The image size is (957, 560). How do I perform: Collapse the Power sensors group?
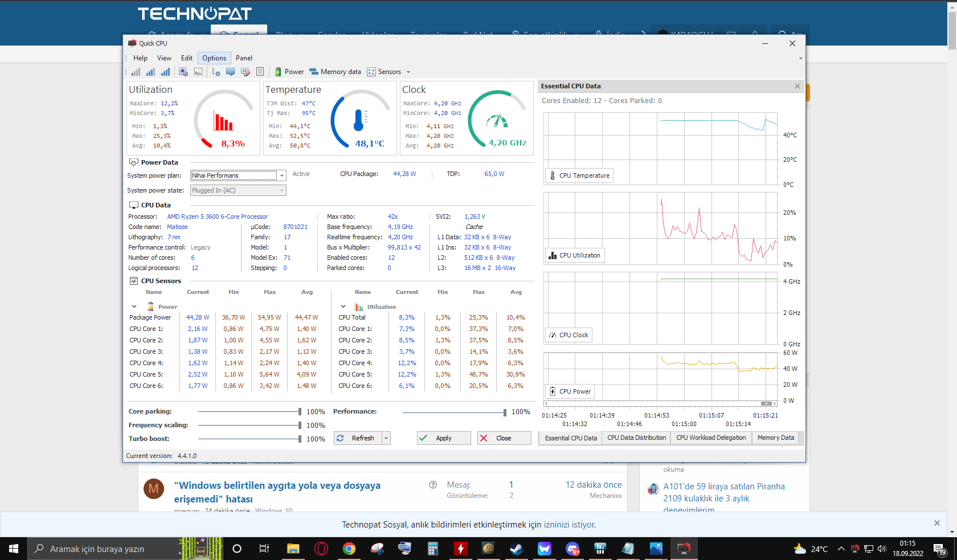pos(134,306)
